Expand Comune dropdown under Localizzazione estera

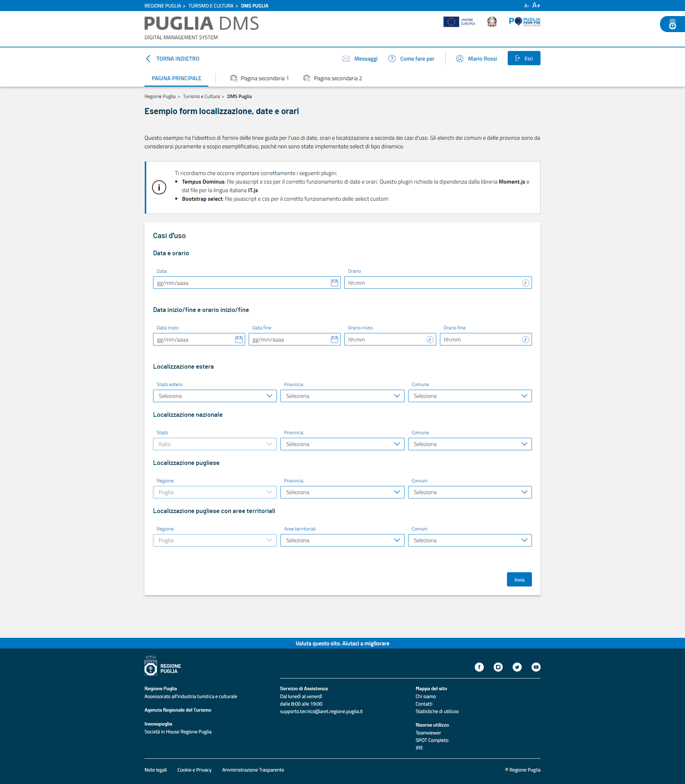point(470,396)
